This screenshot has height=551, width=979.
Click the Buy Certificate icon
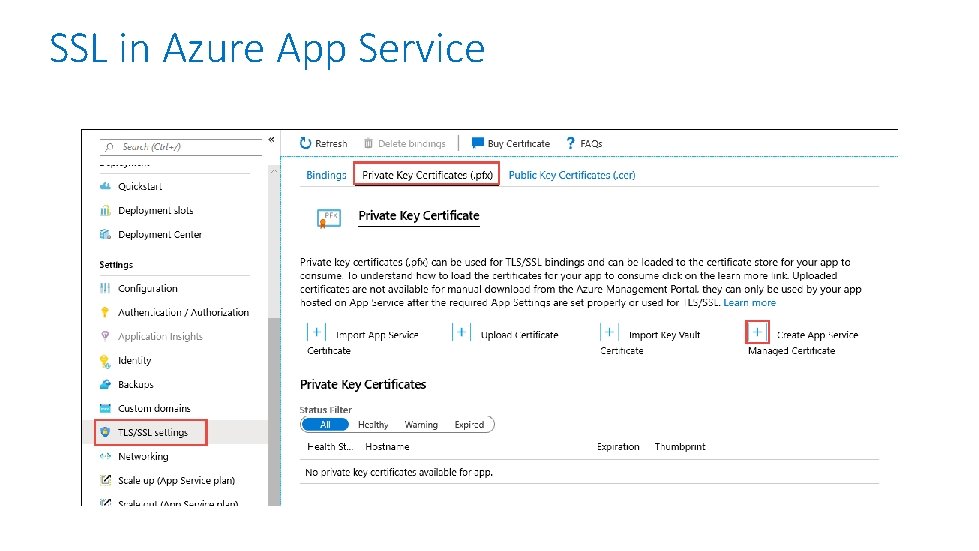pyautogui.click(x=478, y=143)
